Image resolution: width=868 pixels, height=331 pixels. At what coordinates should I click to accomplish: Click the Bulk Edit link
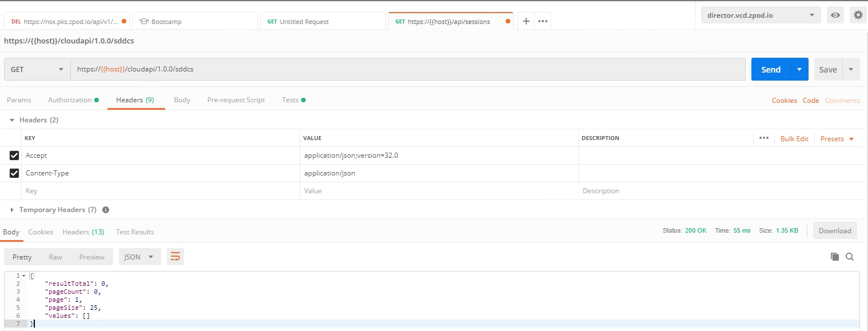794,139
